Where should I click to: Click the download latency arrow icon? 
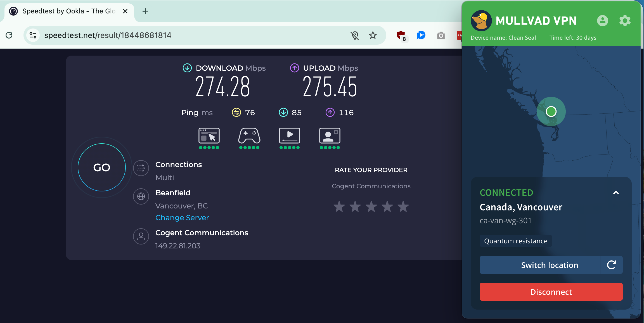click(283, 112)
